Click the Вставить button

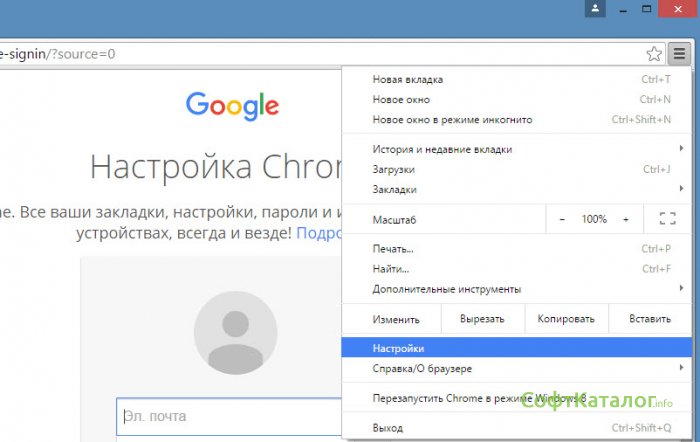point(649,319)
